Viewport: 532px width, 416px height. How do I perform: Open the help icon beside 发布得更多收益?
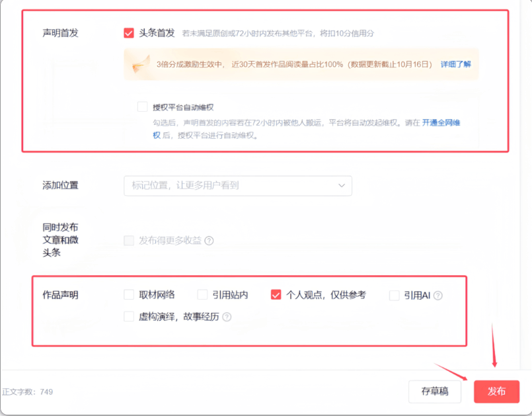pyautogui.click(x=209, y=241)
